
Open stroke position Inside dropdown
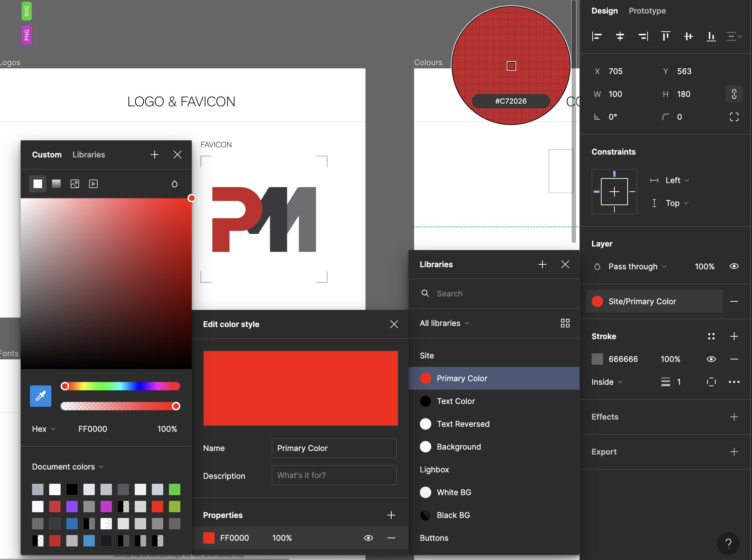pyautogui.click(x=607, y=382)
